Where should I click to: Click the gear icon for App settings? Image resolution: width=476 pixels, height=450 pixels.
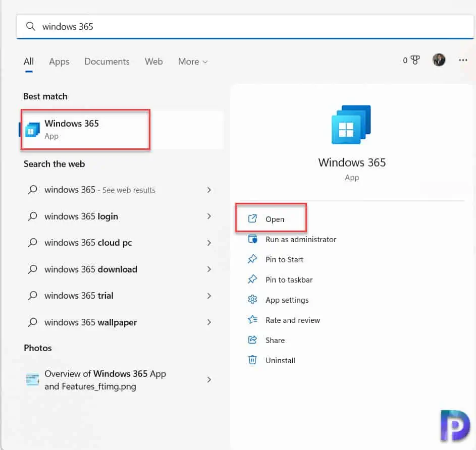pos(252,300)
